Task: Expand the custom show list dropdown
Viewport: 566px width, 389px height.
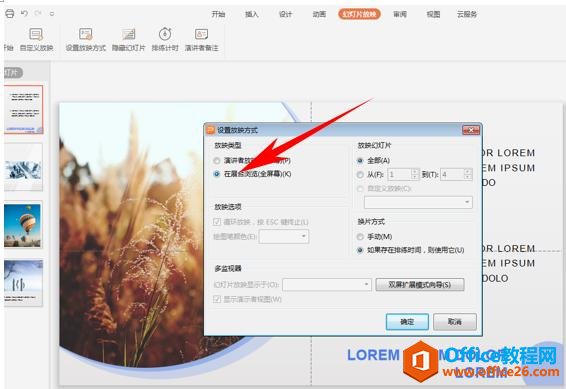Action: point(467,202)
